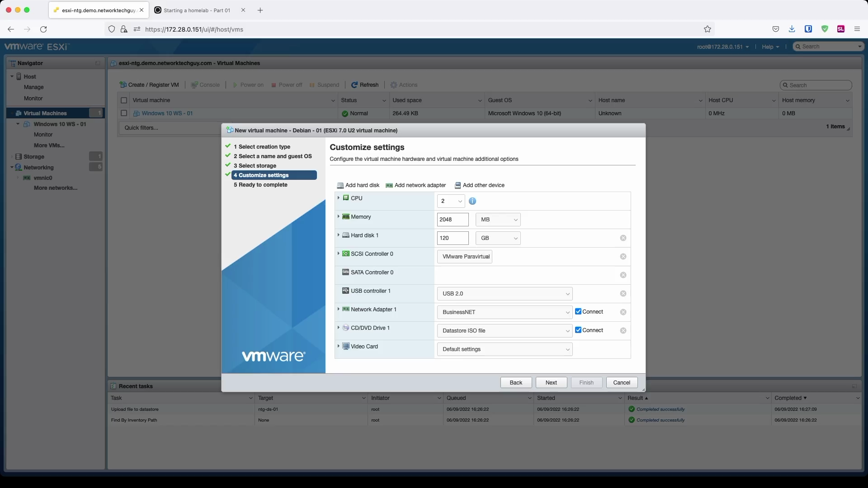The image size is (868, 488).
Task: Remove Network Adapter 1 device
Action: click(623, 312)
